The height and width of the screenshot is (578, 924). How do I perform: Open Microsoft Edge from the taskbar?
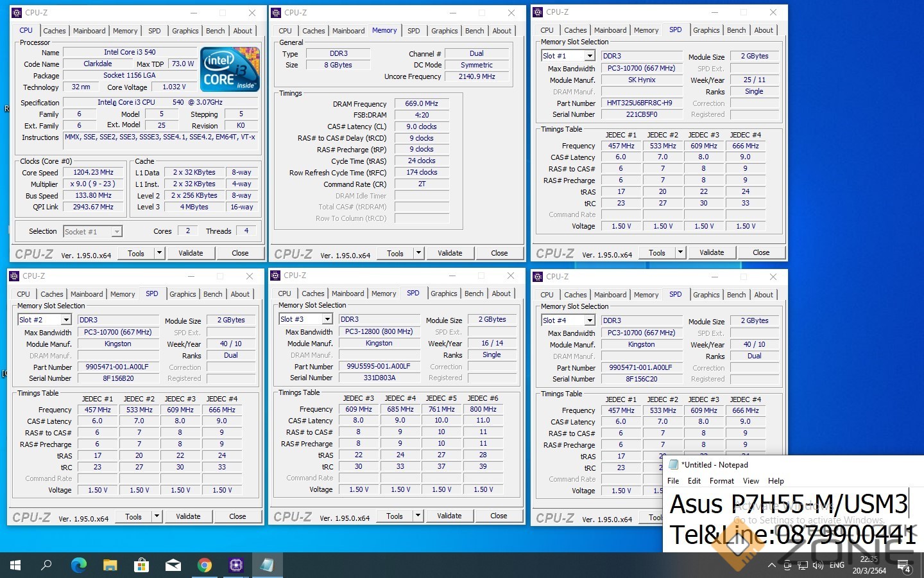point(78,565)
